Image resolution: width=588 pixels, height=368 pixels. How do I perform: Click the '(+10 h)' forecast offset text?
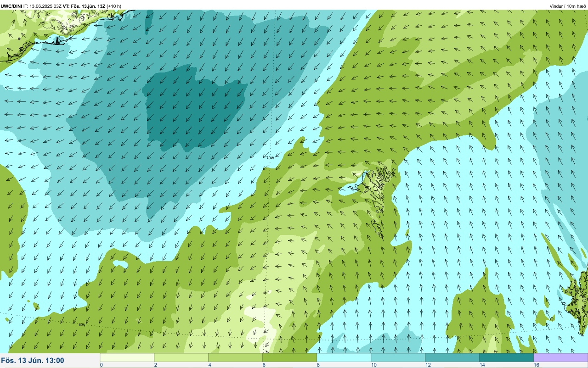114,6
